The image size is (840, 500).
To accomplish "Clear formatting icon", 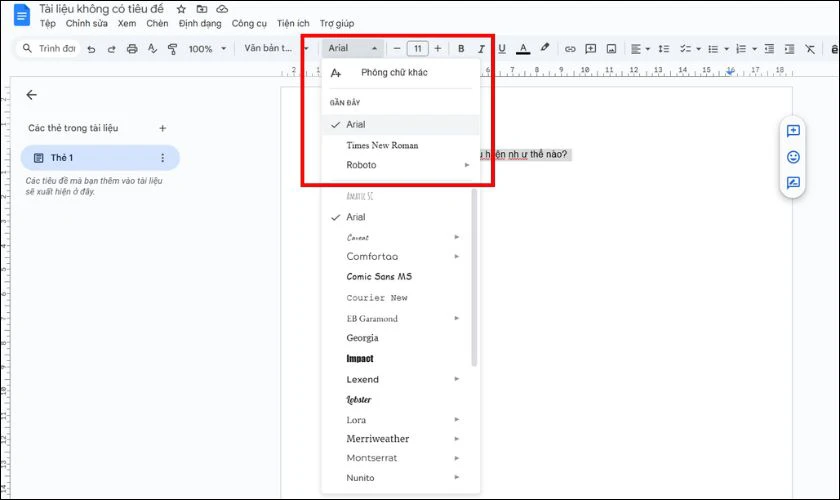I will 810,49.
